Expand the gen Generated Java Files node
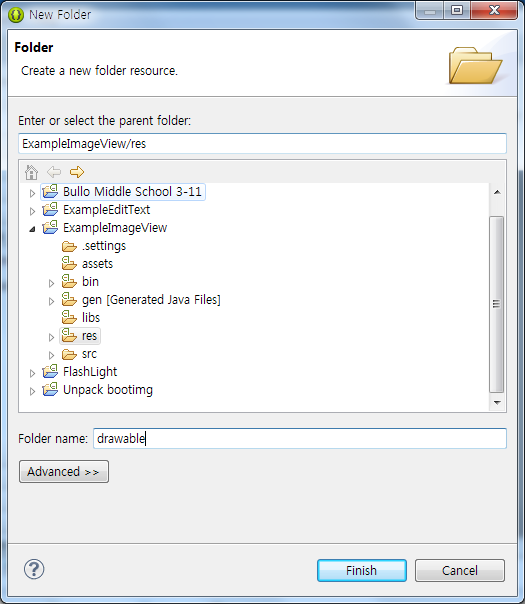This screenshot has height=604, width=525. 51,301
